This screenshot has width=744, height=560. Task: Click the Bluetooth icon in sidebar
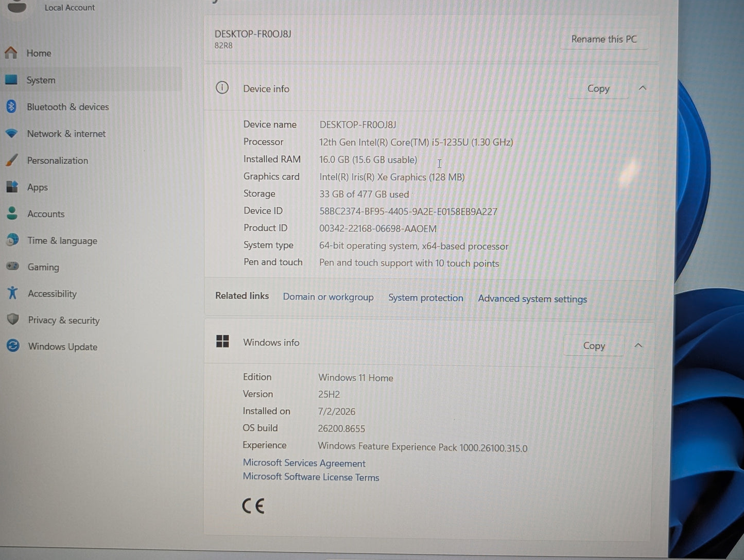11,107
